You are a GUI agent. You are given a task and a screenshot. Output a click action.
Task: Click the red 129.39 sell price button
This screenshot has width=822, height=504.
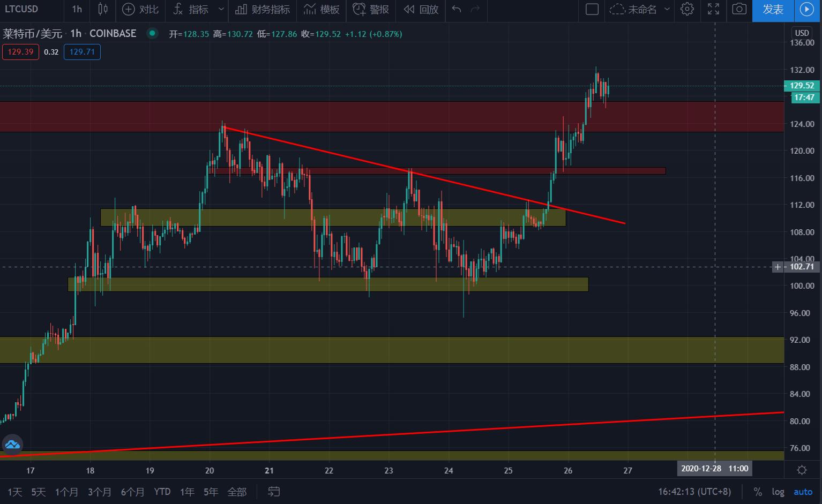[20, 52]
